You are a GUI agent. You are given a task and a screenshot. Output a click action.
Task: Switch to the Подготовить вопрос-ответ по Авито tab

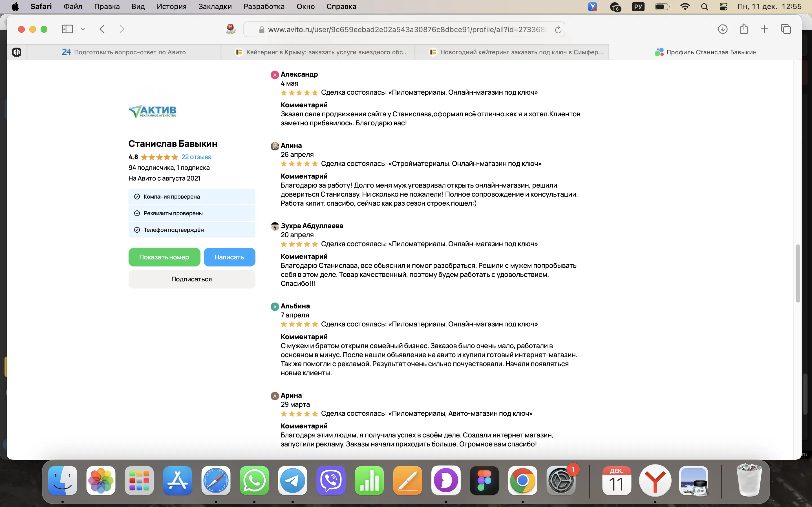pyautogui.click(x=124, y=52)
